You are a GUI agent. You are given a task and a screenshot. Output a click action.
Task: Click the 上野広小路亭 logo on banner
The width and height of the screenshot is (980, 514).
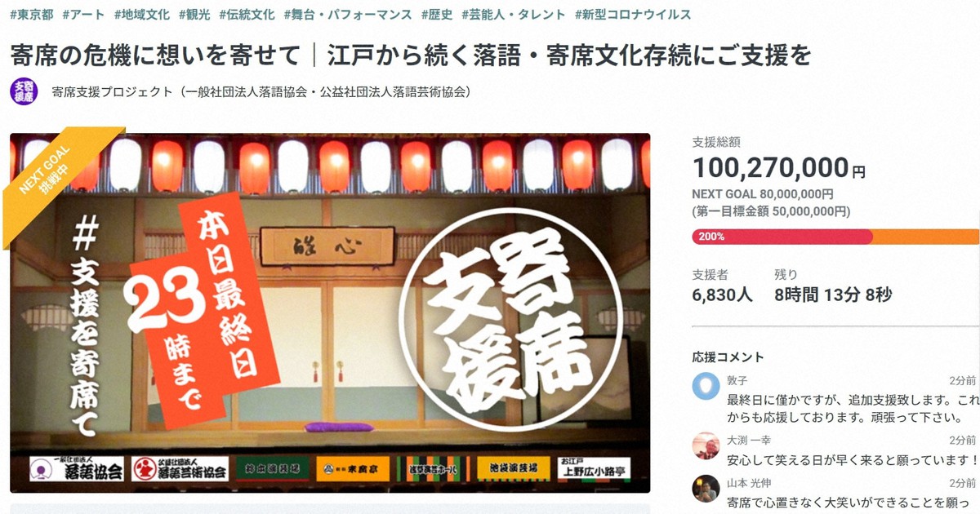(595, 469)
